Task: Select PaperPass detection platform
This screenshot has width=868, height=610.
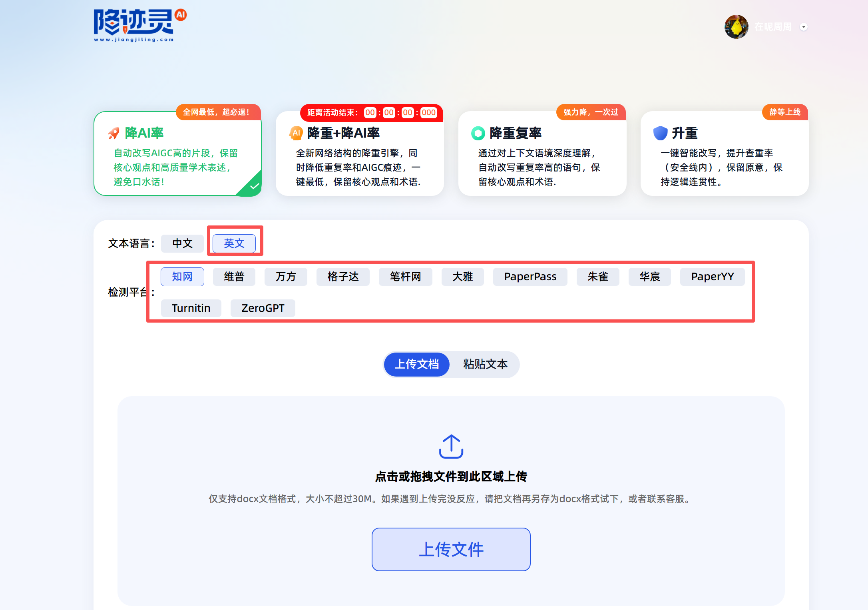Action: pyautogui.click(x=530, y=277)
